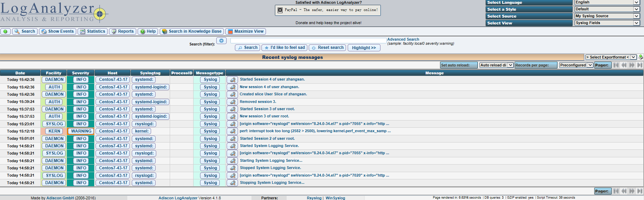Image resolution: width=644 pixels, height=200 pixels.
Task: Click the export download icon beside Select Exportformat
Action: (641, 57)
